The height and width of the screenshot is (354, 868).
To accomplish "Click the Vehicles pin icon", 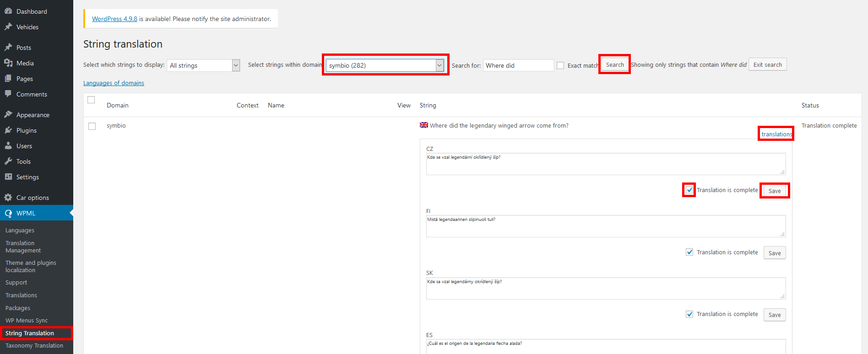I will pyautogui.click(x=8, y=27).
